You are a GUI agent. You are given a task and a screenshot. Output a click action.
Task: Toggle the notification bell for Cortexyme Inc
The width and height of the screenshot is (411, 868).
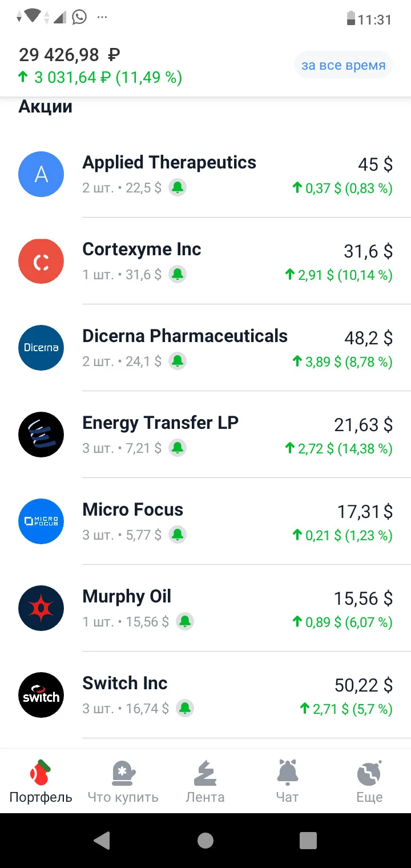[x=178, y=275]
